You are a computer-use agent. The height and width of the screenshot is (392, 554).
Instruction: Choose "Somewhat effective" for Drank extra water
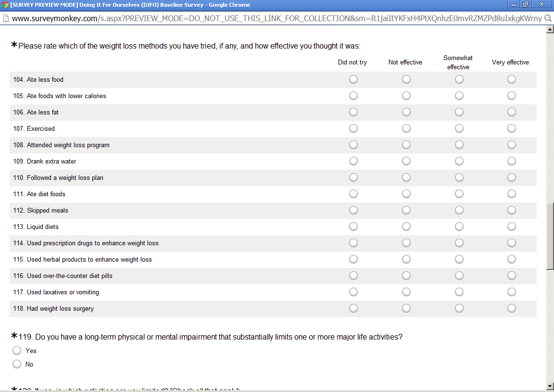click(x=459, y=161)
